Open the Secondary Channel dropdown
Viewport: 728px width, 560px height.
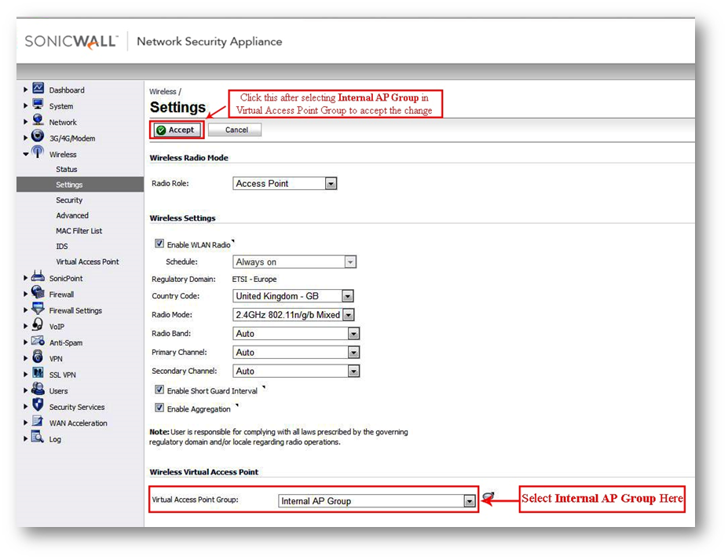click(296, 371)
